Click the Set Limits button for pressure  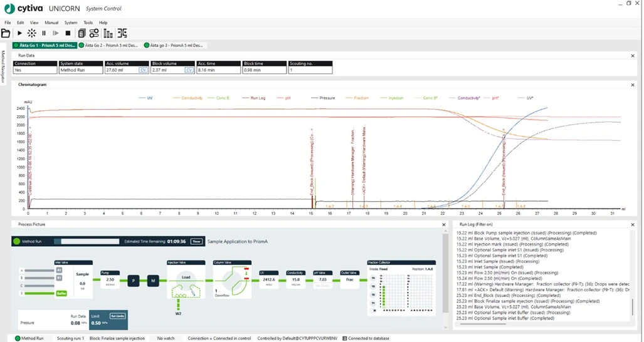115,316
